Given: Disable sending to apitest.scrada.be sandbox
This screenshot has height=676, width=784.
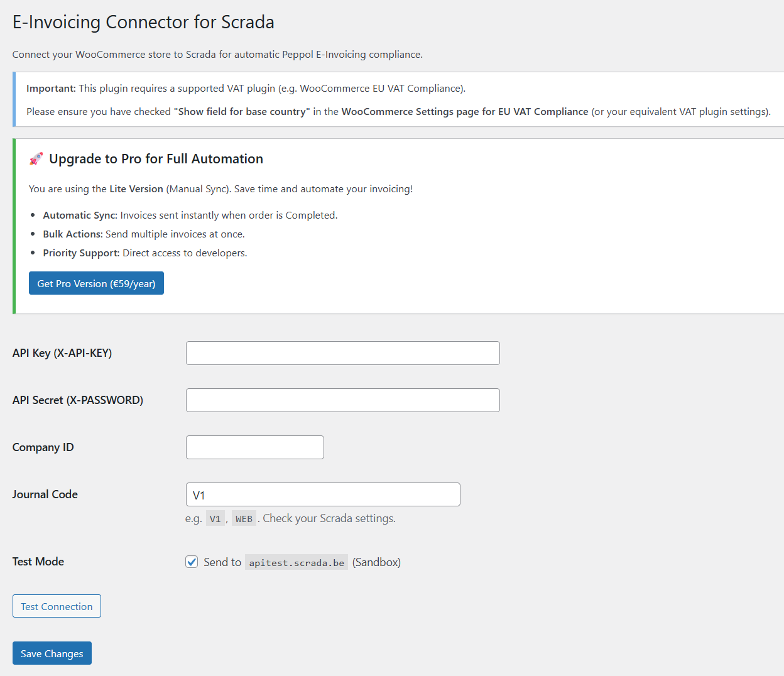Looking at the screenshot, I should [x=192, y=562].
